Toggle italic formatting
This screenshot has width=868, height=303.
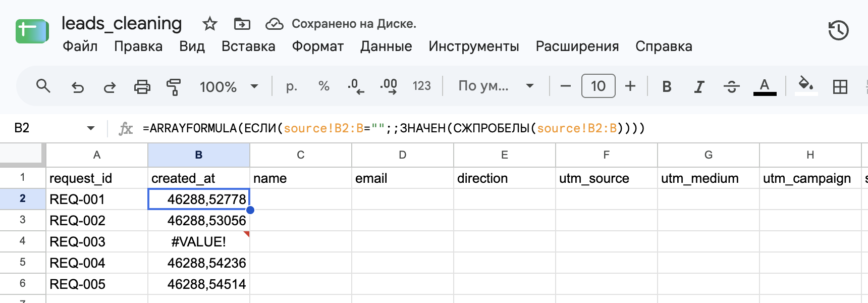coord(699,87)
